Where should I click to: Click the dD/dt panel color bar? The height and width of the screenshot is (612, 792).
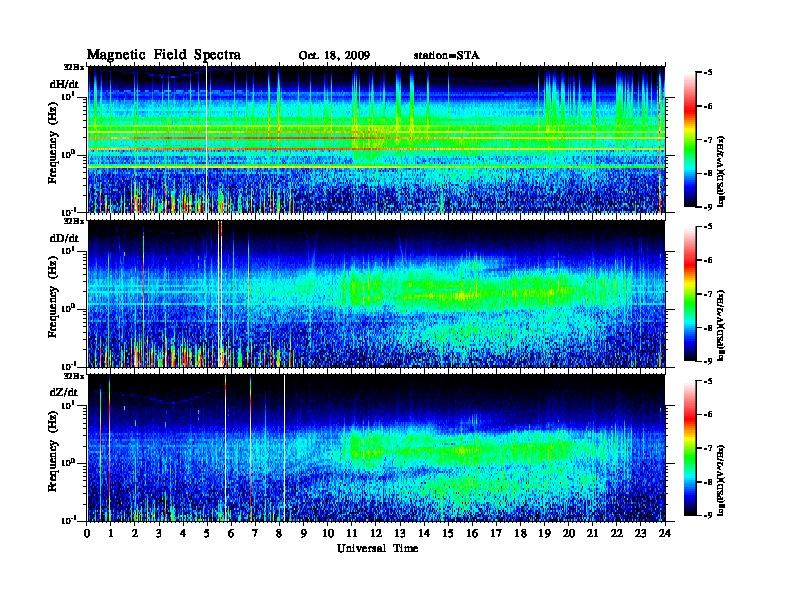pyautogui.click(x=689, y=294)
